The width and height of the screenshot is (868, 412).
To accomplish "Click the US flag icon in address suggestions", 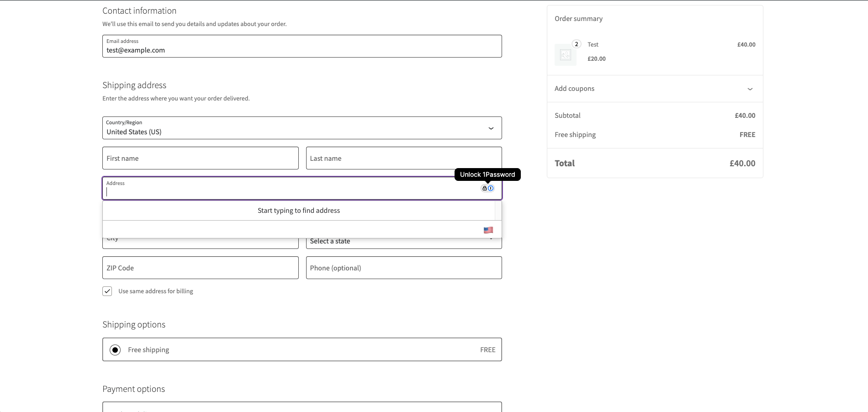I will [488, 230].
